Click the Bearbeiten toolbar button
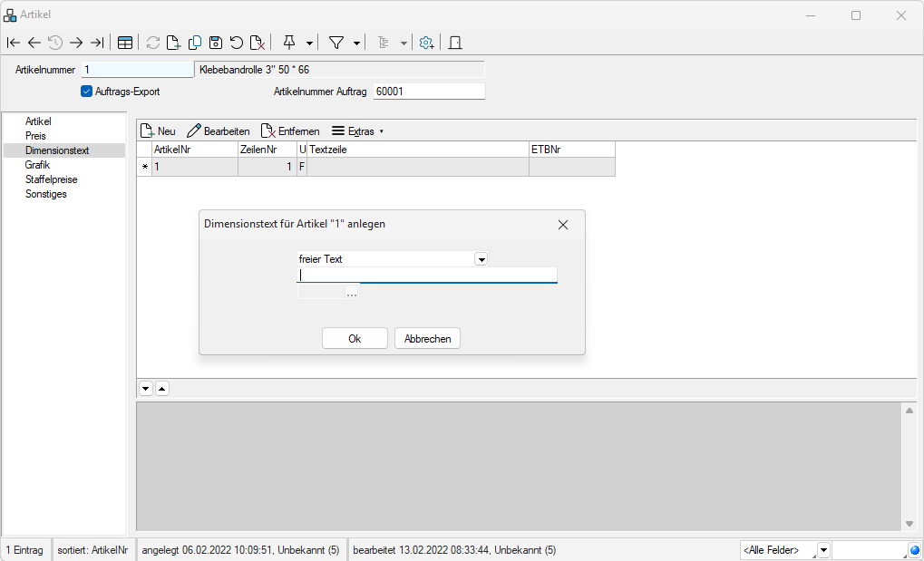 [x=219, y=131]
